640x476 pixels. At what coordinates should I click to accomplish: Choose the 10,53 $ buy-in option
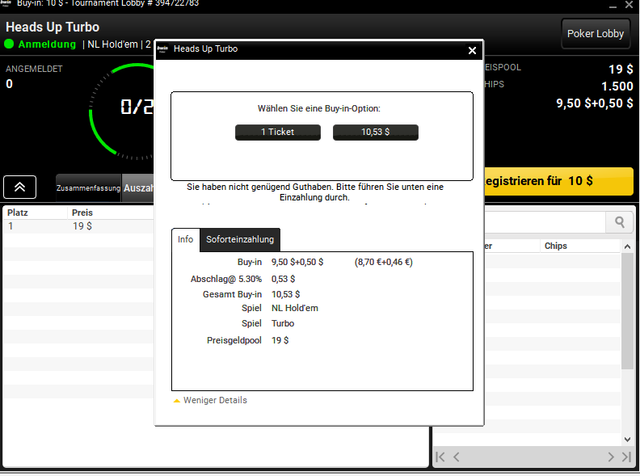pyautogui.click(x=376, y=132)
